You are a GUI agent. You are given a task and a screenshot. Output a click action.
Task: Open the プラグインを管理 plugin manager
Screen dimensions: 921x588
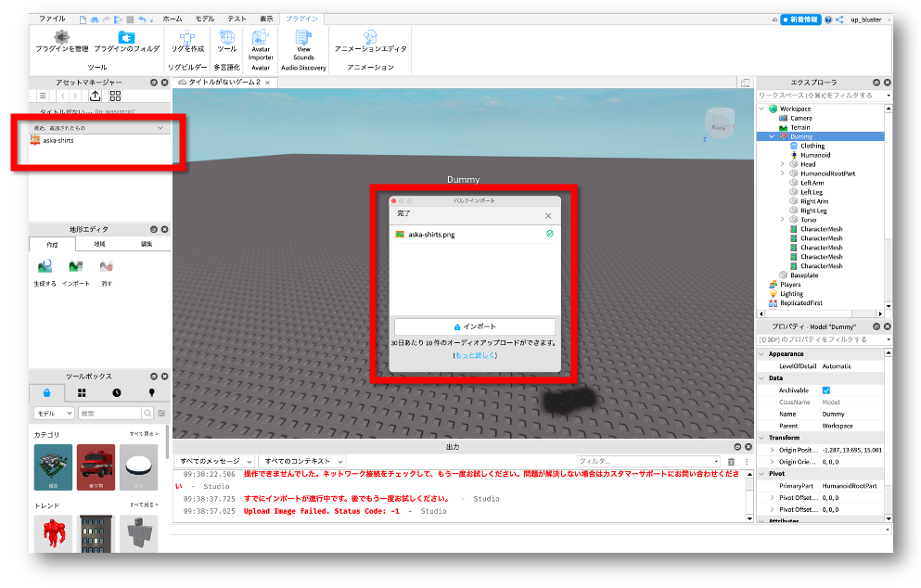(x=61, y=40)
